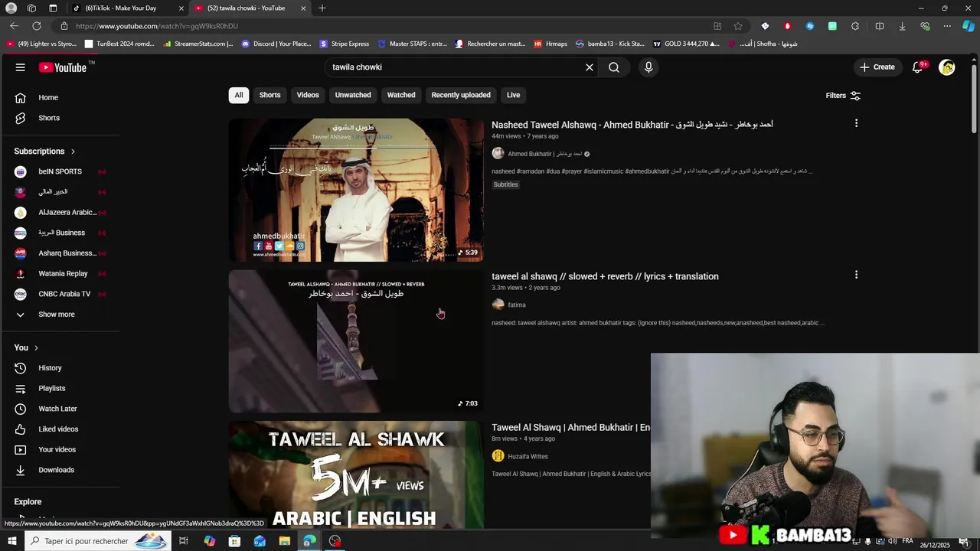Start voice search with the microphone

(648, 67)
